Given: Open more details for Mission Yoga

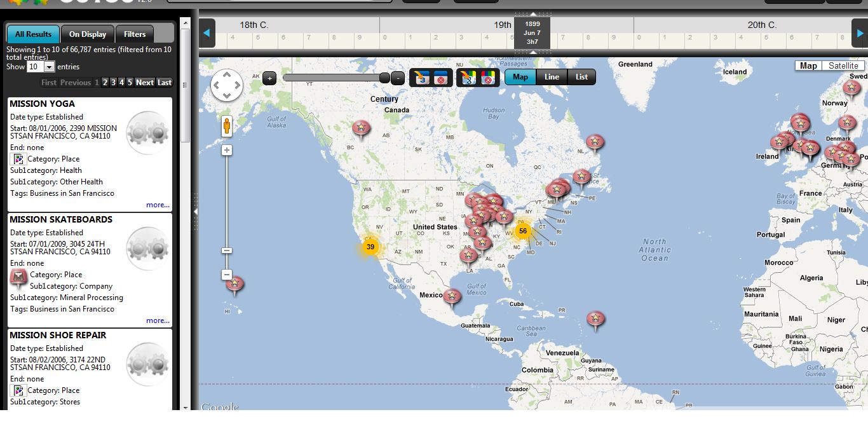Looking at the screenshot, I should (x=158, y=205).
